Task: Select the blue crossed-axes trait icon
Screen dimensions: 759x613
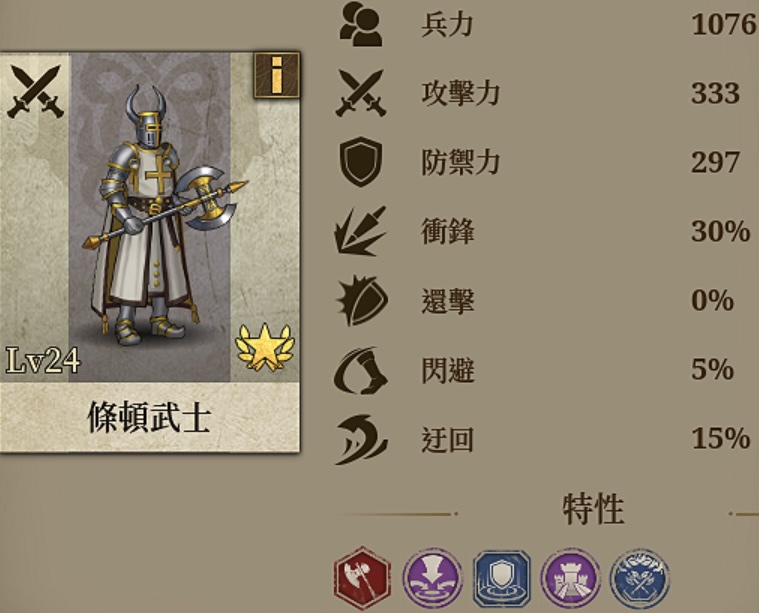Action: (640, 578)
